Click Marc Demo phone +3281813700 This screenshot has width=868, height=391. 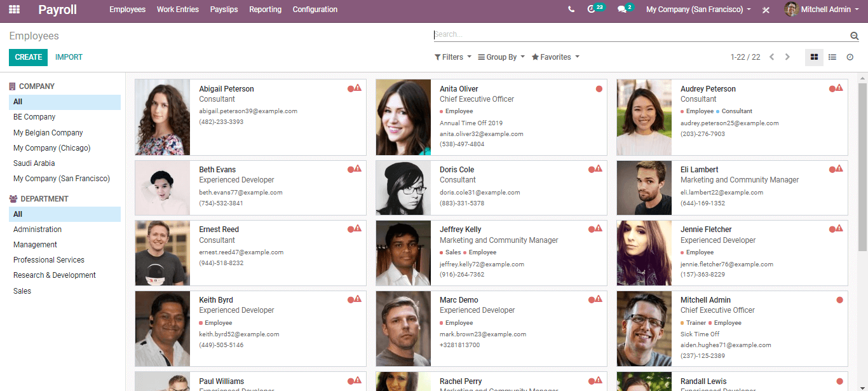coord(460,345)
